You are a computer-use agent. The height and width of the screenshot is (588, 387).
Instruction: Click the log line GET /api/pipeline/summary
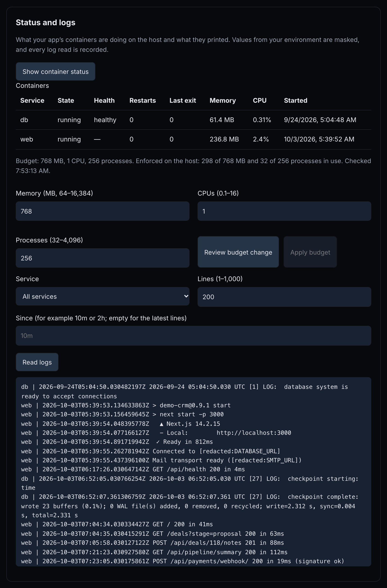click(154, 552)
